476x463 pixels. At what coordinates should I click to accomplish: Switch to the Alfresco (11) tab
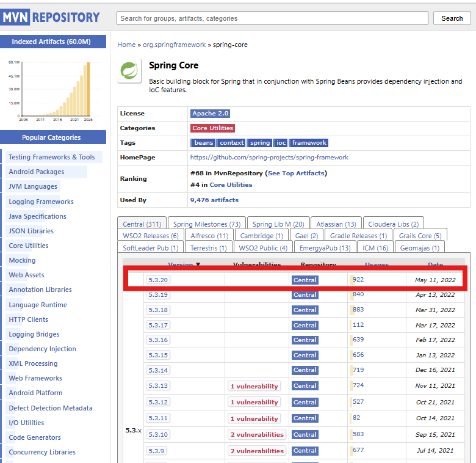coord(209,236)
